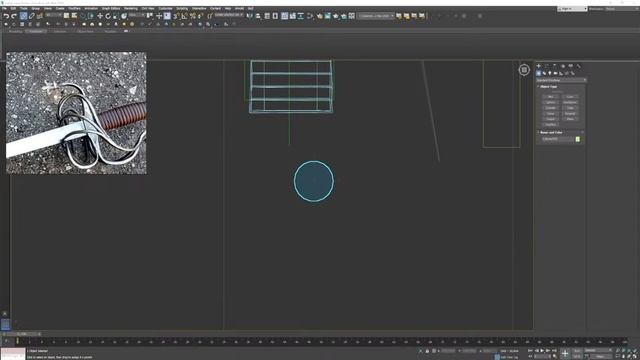Toggle Spinner Snap
Image resolution: width=640 pixels, height=360 pixels.
tap(200, 16)
